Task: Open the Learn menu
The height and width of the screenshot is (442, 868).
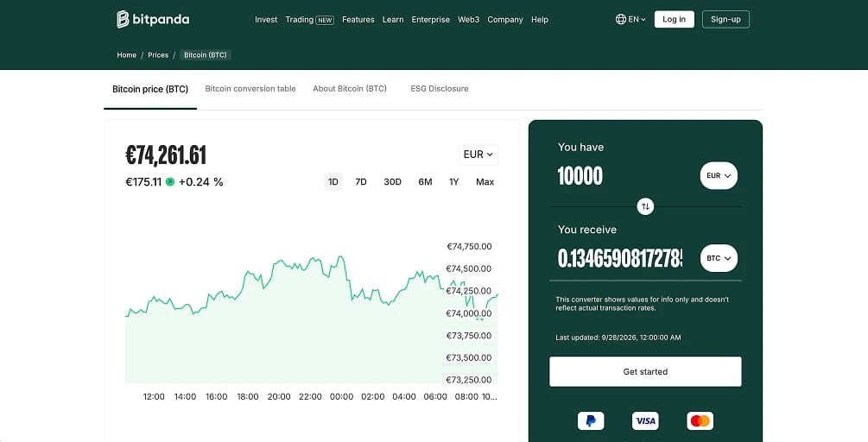Action: click(x=393, y=19)
